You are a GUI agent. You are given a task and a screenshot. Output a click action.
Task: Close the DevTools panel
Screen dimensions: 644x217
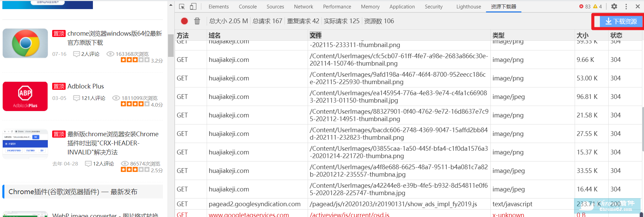638,6
